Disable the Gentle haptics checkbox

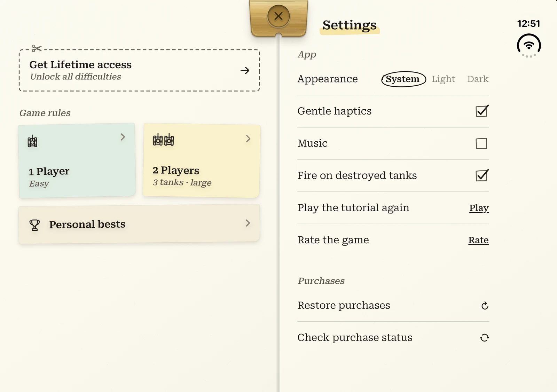pyautogui.click(x=482, y=111)
